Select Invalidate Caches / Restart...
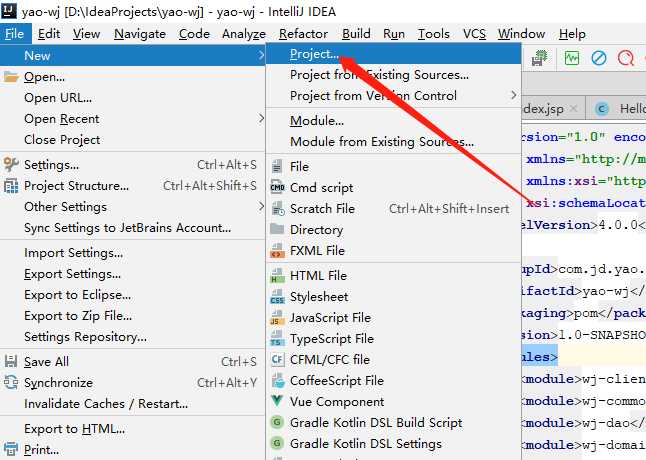The image size is (646, 460). tap(132, 404)
